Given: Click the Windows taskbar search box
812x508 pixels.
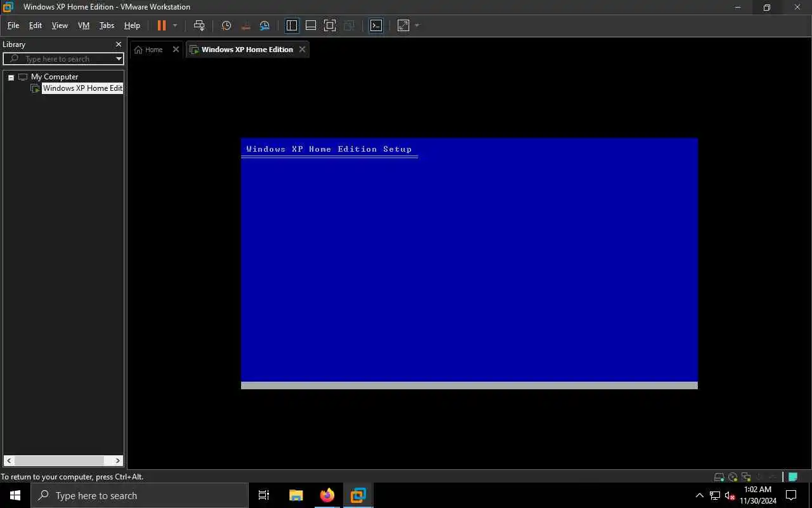Looking at the screenshot, I should 140,495.
